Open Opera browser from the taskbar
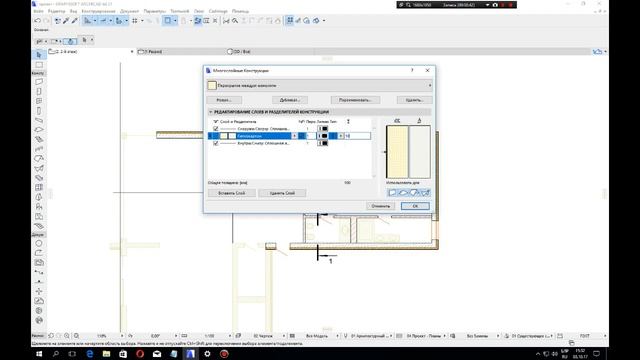 (x=140, y=354)
